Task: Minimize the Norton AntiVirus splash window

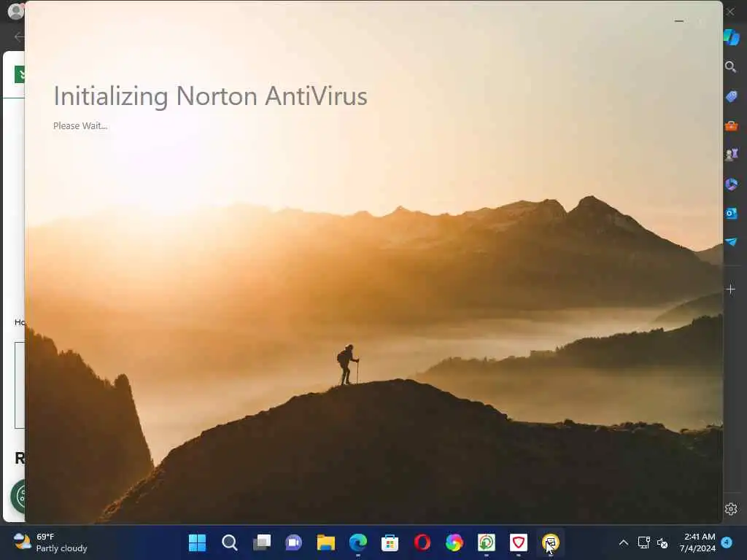Action: coord(679,21)
